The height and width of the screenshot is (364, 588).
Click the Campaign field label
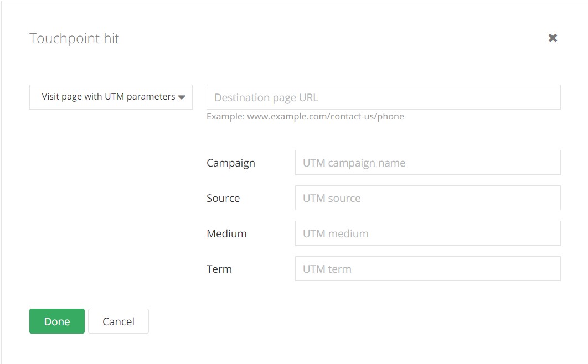[231, 163]
